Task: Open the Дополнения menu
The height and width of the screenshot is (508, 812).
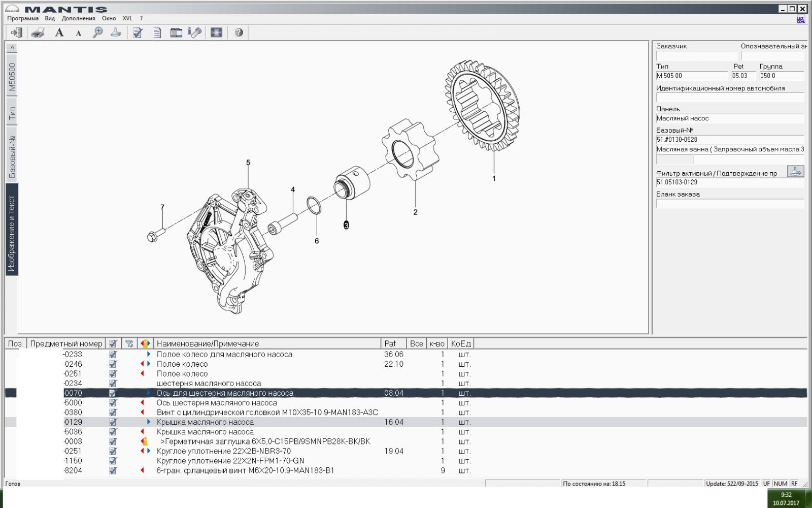Action: [x=78, y=18]
